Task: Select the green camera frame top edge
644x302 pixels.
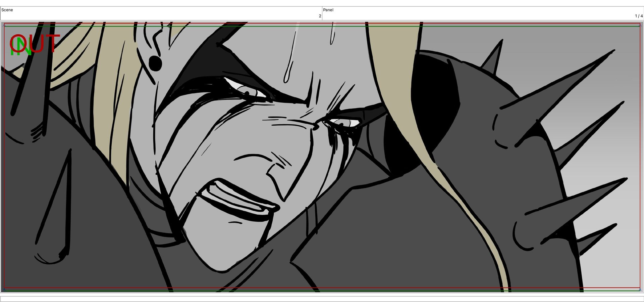Action: [322, 26]
